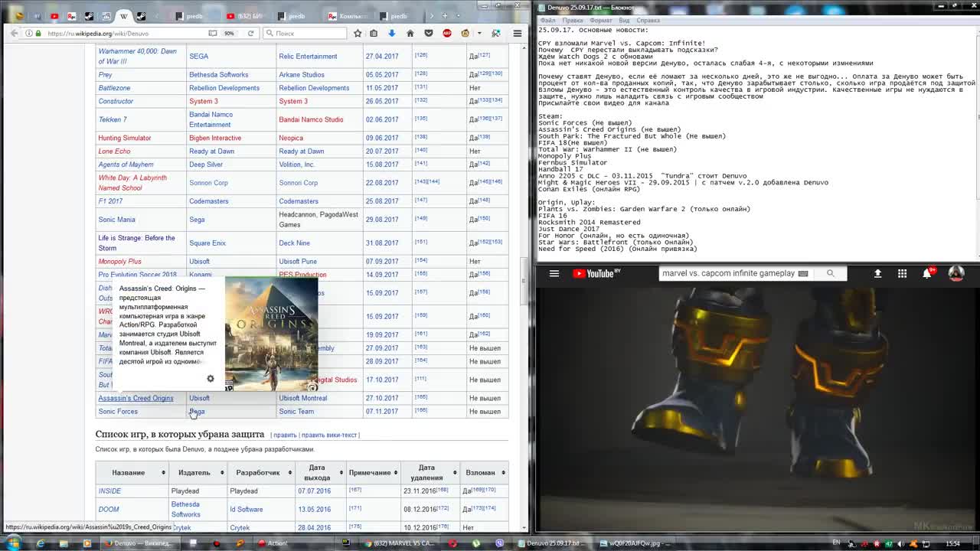This screenshot has height=551, width=980.
Task: Open the Вид menu in Notepad
Action: 624,21
